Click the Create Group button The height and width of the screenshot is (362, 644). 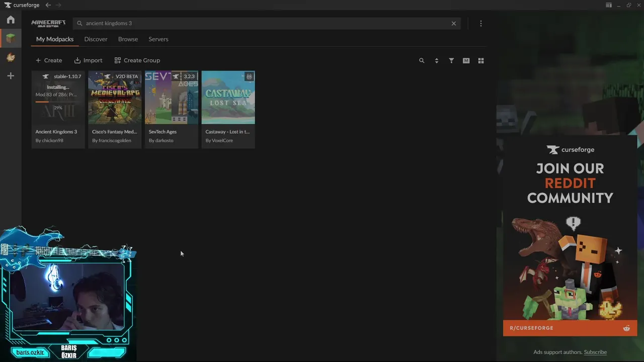pyautogui.click(x=137, y=60)
